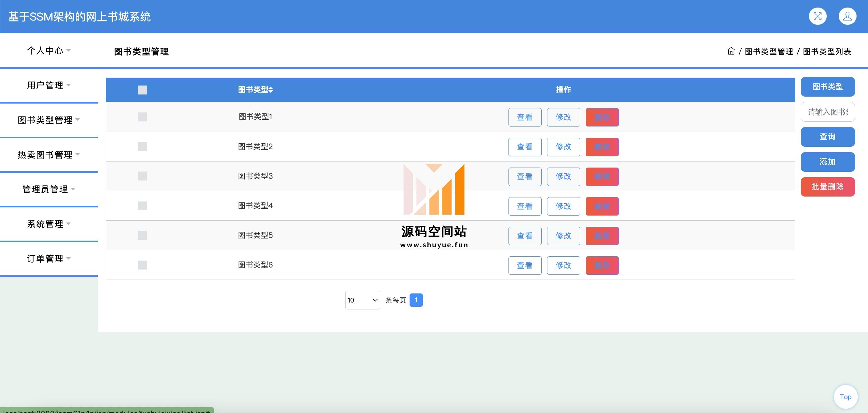The image size is (868, 413).
Task: Tick the select-all checkbox in the table header
Action: [x=142, y=90]
